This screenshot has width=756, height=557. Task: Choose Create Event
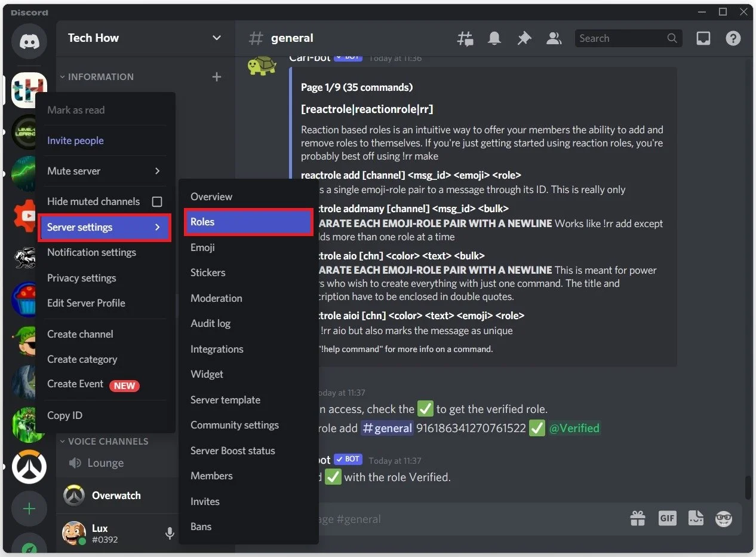[x=105, y=384]
